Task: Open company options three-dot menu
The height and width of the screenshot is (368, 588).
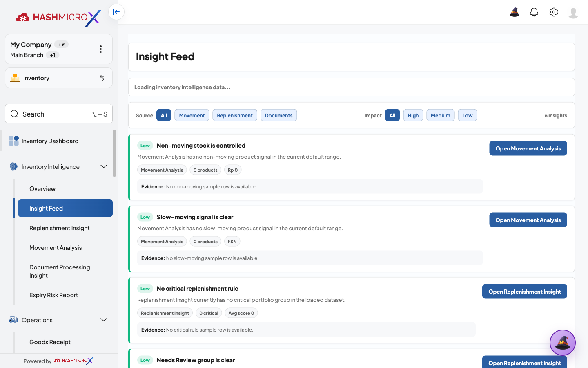Action: pyautogui.click(x=101, y=49)
